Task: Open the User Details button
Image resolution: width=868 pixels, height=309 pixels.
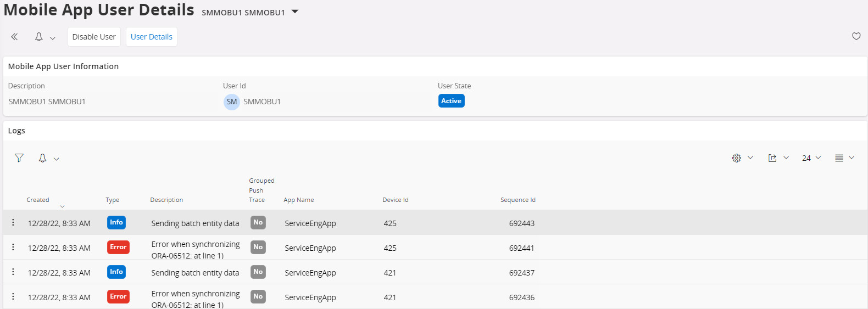Action: pos(152,37)
